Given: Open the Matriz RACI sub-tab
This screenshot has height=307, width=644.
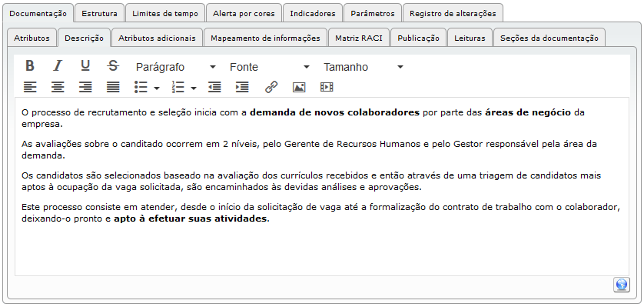Looking at the screenshot, I should pyautogui.click(x=359, y=38).
